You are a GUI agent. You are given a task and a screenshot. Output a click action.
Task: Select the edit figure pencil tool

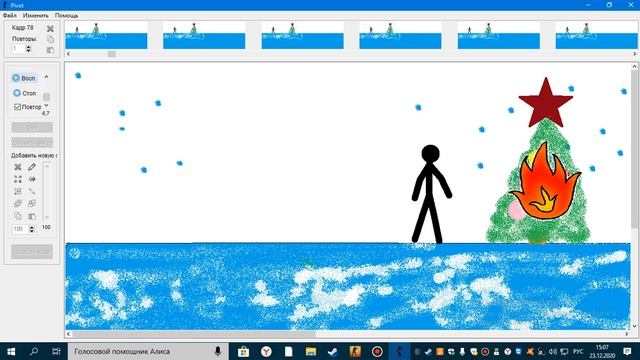(32, 167)
